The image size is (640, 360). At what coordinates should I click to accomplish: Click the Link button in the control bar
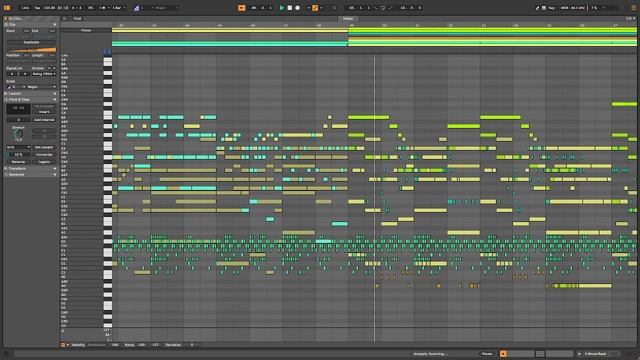25,8
